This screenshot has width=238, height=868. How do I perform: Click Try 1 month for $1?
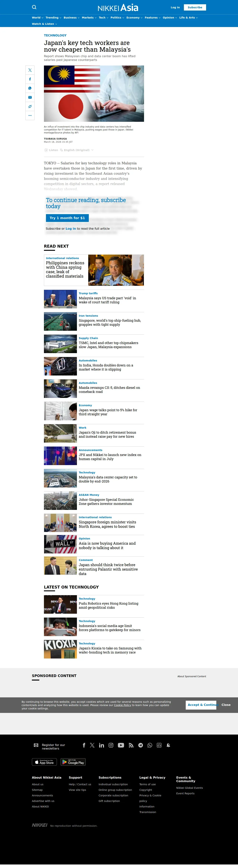(x=67, y=218)
